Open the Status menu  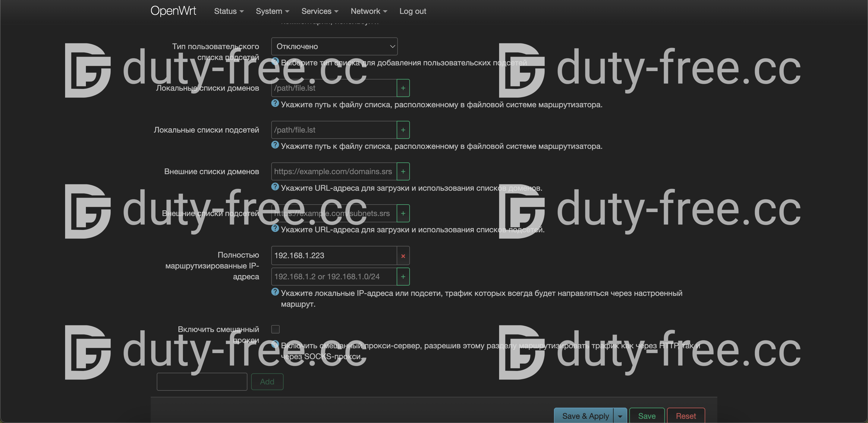(x=228, y=11)
